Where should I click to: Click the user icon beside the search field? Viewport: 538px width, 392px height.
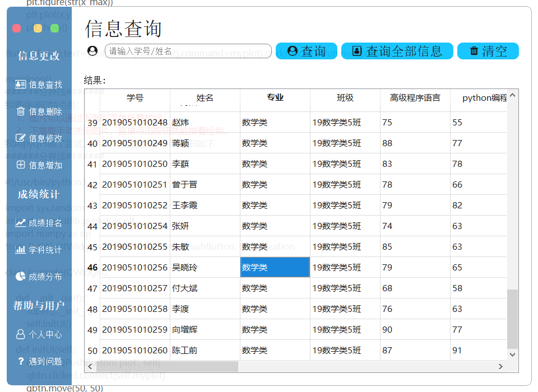[x=92, y=51]
